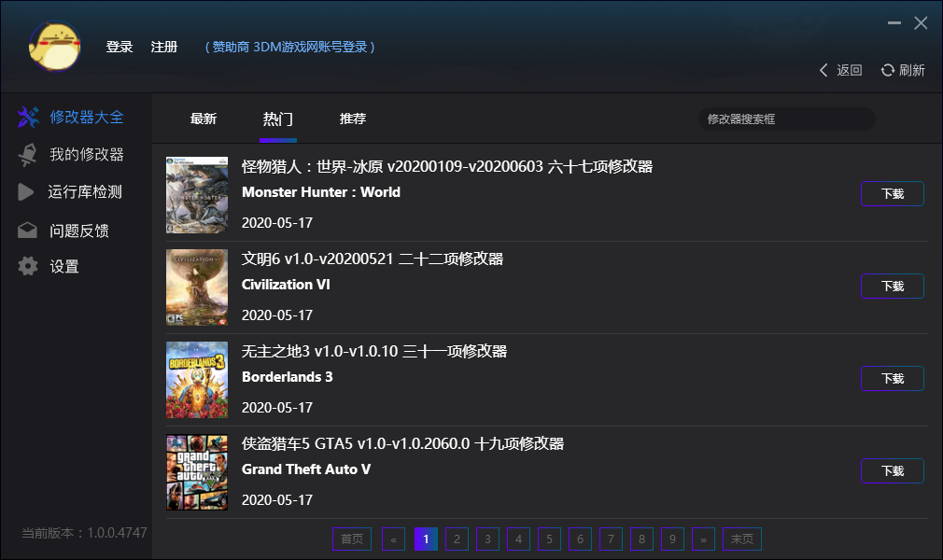Image resolution: width=943 pixels, height=560 pixels.
Task: Focus the 修改器搜索框 search field
Action: pos(786,119)
